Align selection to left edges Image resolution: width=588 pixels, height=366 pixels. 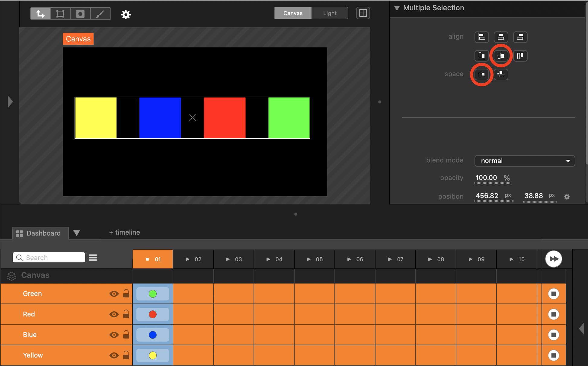481,37
